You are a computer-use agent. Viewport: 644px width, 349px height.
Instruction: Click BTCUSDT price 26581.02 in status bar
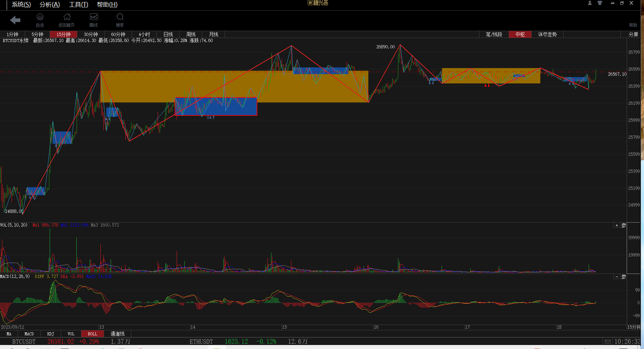61,341
